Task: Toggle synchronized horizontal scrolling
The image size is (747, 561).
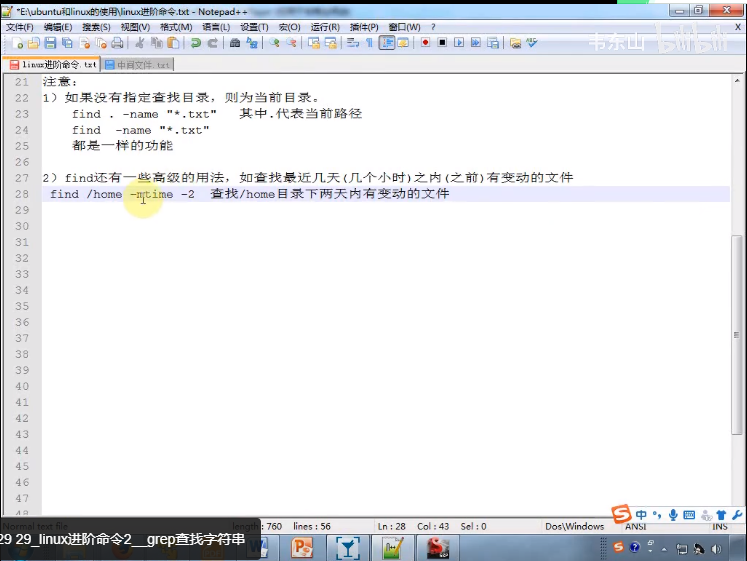Action: pyautogui.click(x=331, y=43)
